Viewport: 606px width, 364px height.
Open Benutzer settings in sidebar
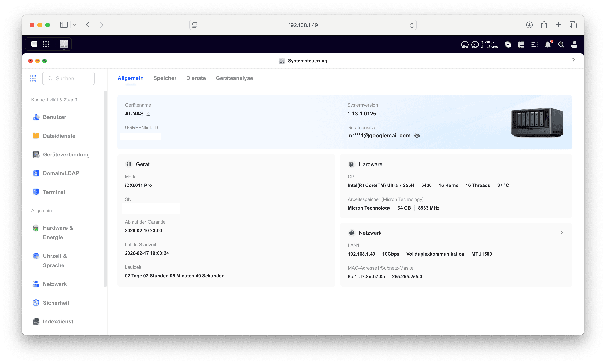(x=54, y=117)
